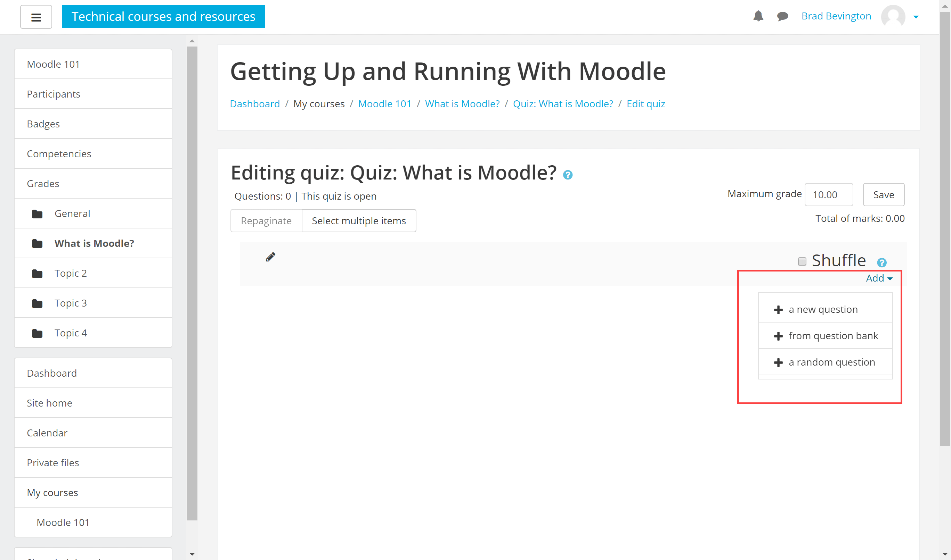Expand the user menu arrow
Image resolution: width=951 pixels, height=560 pixels.
pos(916,17)
